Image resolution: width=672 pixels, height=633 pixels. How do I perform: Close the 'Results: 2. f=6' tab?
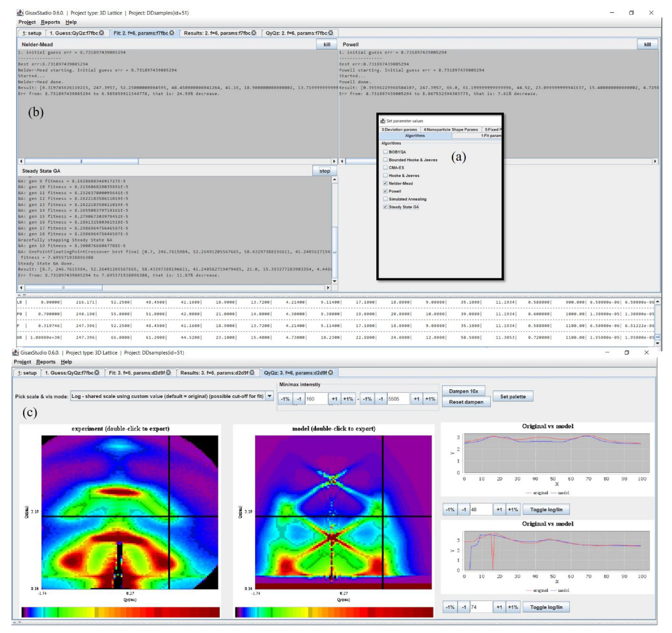[254, 33]
